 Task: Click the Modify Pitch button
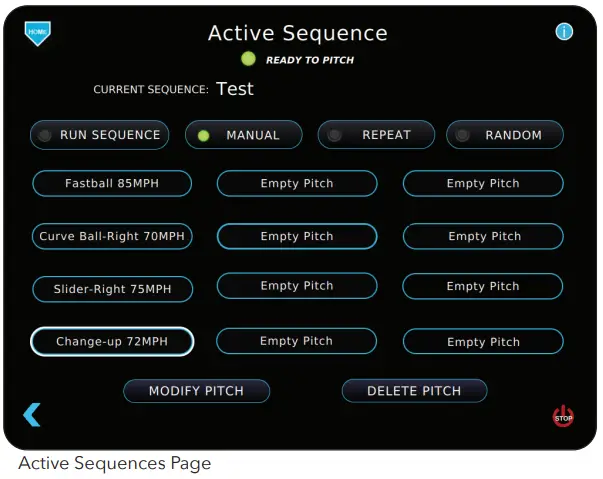(x=196, y=391)
